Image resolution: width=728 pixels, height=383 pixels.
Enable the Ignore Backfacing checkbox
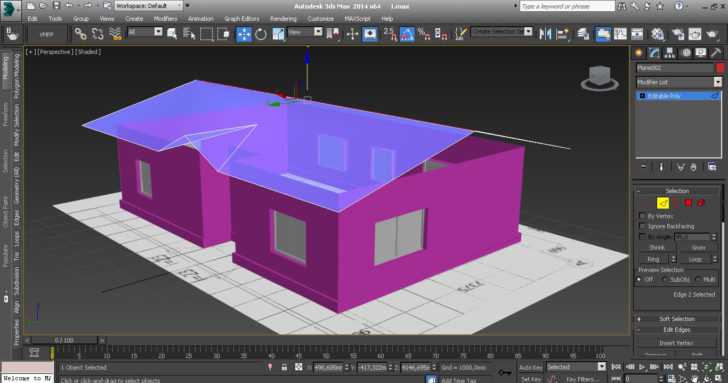pos(643,226)
